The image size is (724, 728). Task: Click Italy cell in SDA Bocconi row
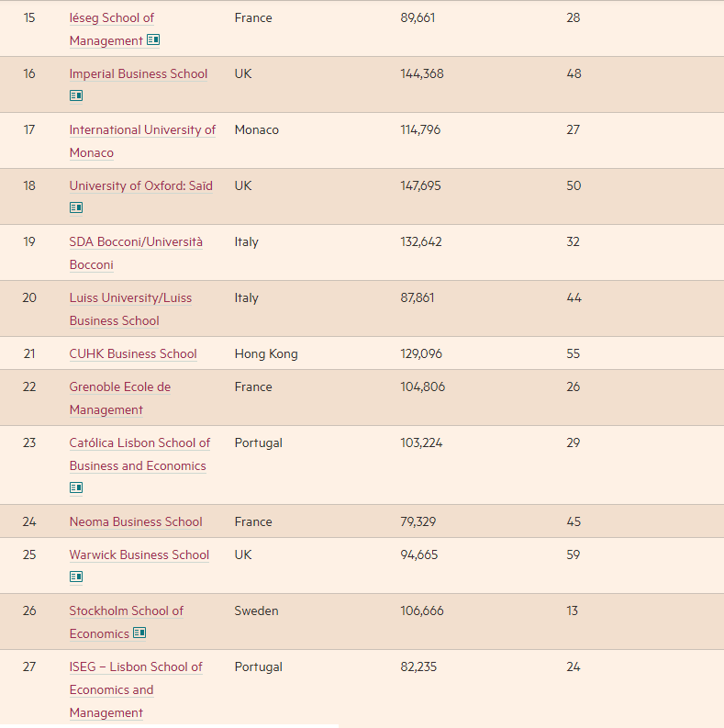click(x=247, y=241)
